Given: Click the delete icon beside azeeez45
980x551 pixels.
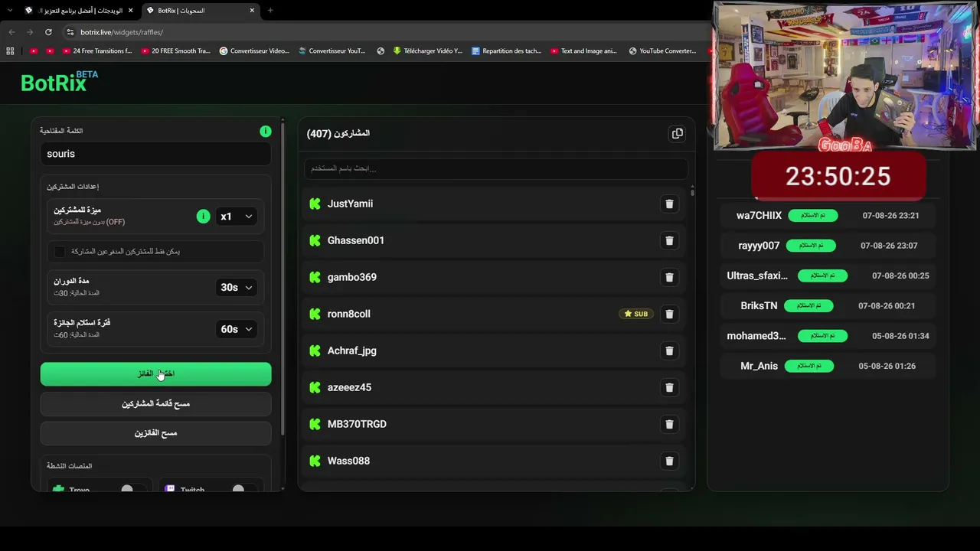Looking at the screenshot, I should [669, 387].
